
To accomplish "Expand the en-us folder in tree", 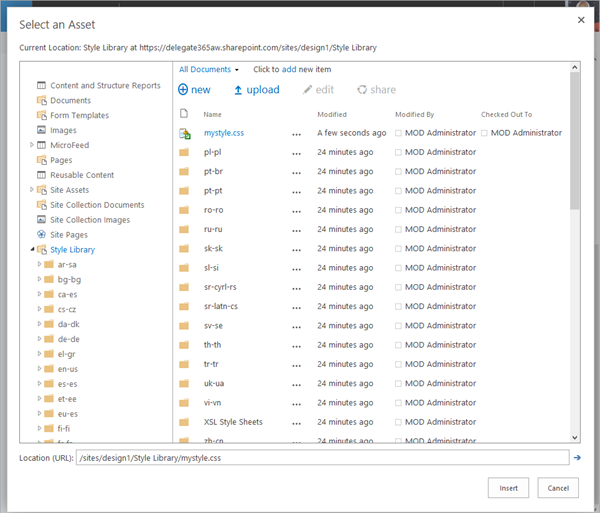I will [x=39, y=369].
